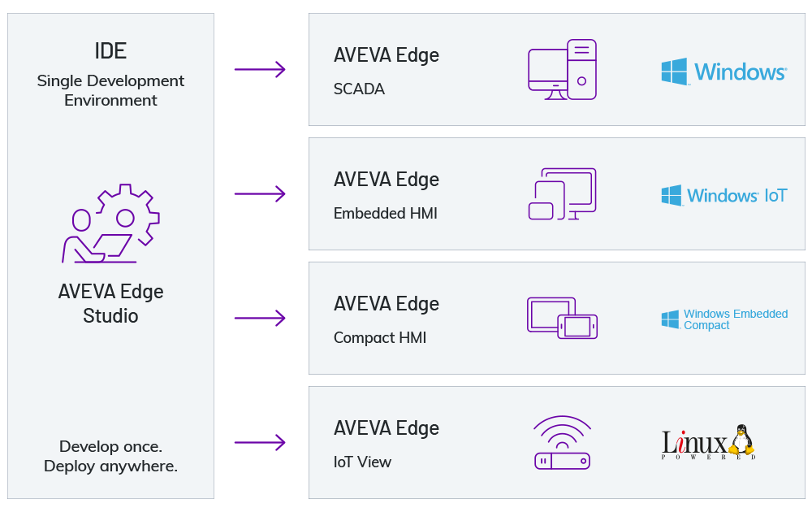Image resolution: width=812 pixels, height=512 pixels.
Task: Click the IoT View wireless router icon
Action: click(562, 443)
